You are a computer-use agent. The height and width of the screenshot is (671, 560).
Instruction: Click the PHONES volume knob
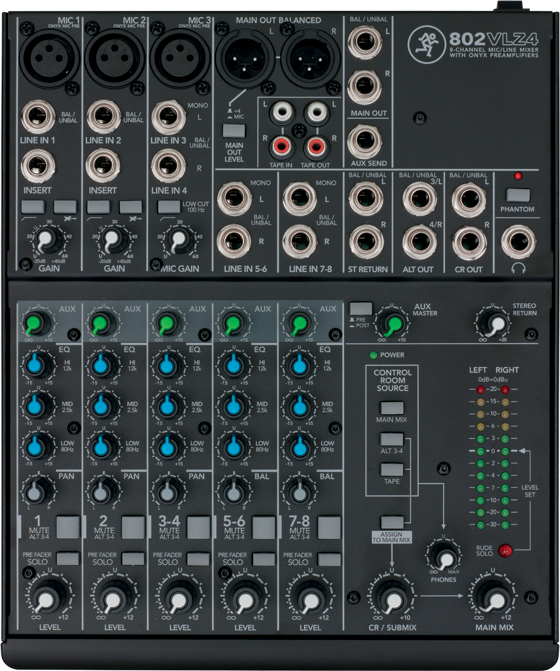pos(444,555)
